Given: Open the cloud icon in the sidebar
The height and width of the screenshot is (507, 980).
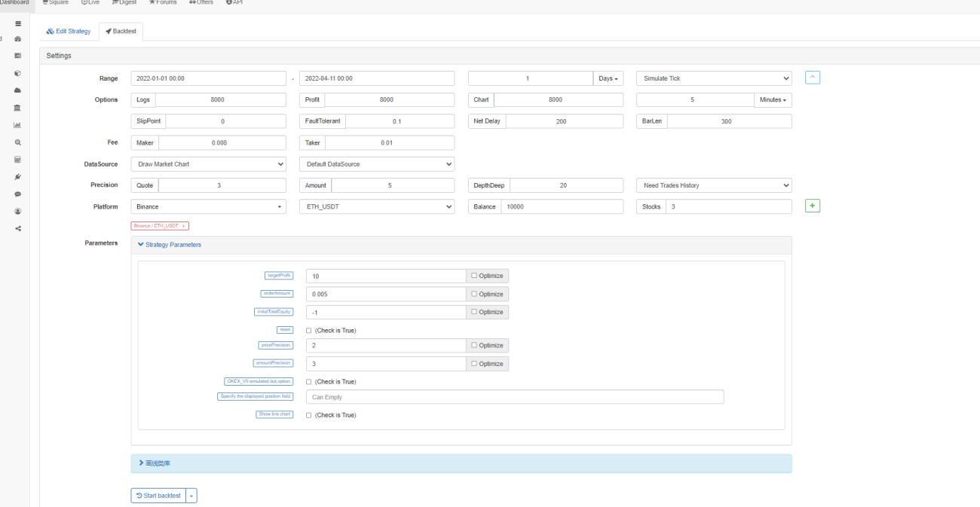Looking at the screenshot, I should 18,90.
